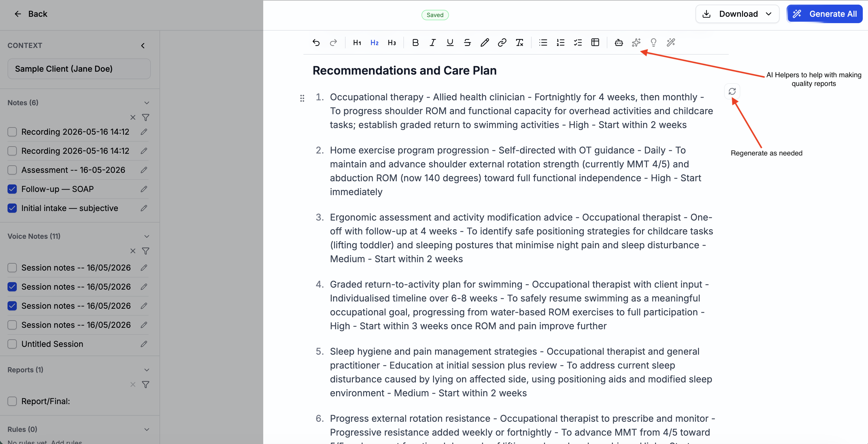The image size is (868, 444).
Task: Click the Redo arrow in editor toolbar
Action: point(333,42)
